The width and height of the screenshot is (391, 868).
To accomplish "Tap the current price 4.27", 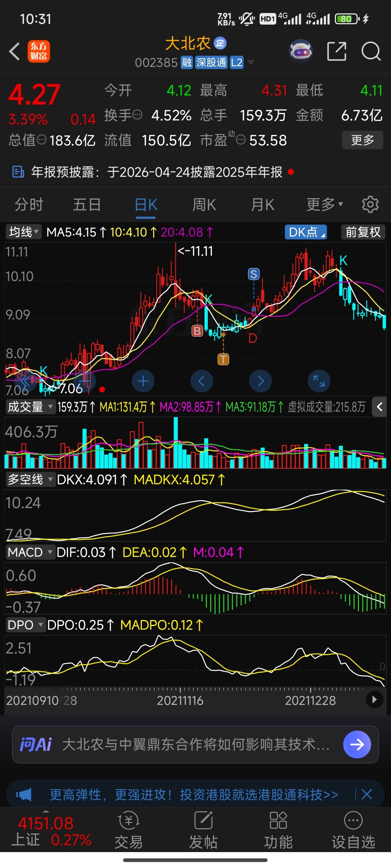I will click(x=34, y=94).
